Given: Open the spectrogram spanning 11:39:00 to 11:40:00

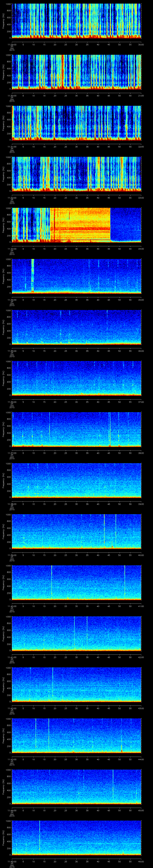Looking at the screenshot, I should (77, 532).
